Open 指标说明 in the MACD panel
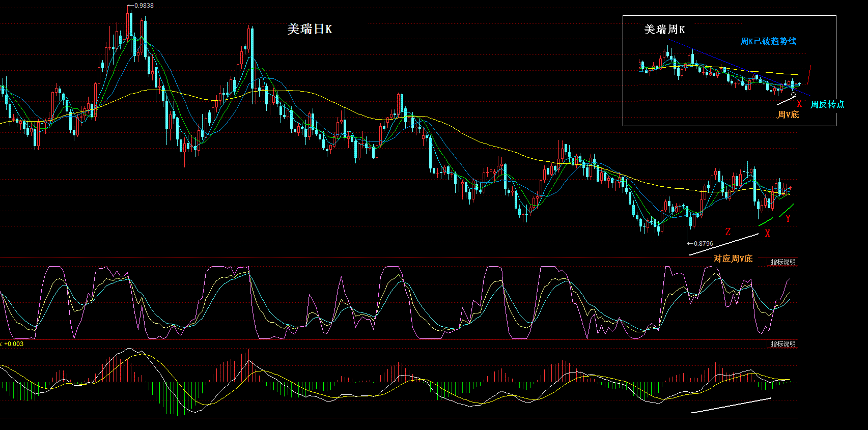Viewport: 868px width, 430px height. (782, 344)
